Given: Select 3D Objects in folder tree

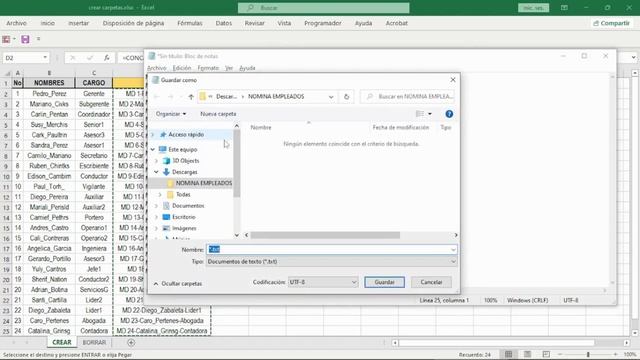Looking at the screenshot, I should 185,161.
